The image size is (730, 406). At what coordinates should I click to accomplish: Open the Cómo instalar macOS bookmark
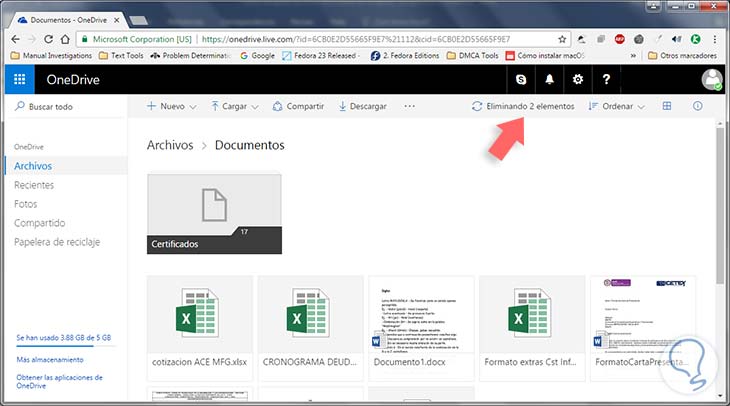545,55
